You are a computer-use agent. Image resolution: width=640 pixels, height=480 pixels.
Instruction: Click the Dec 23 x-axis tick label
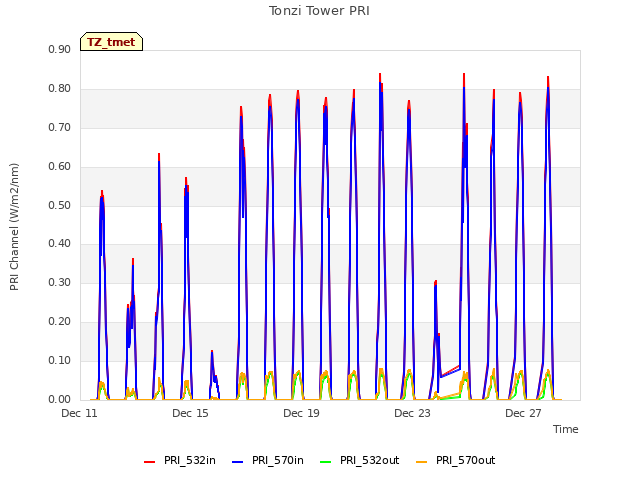pos(413,413)
